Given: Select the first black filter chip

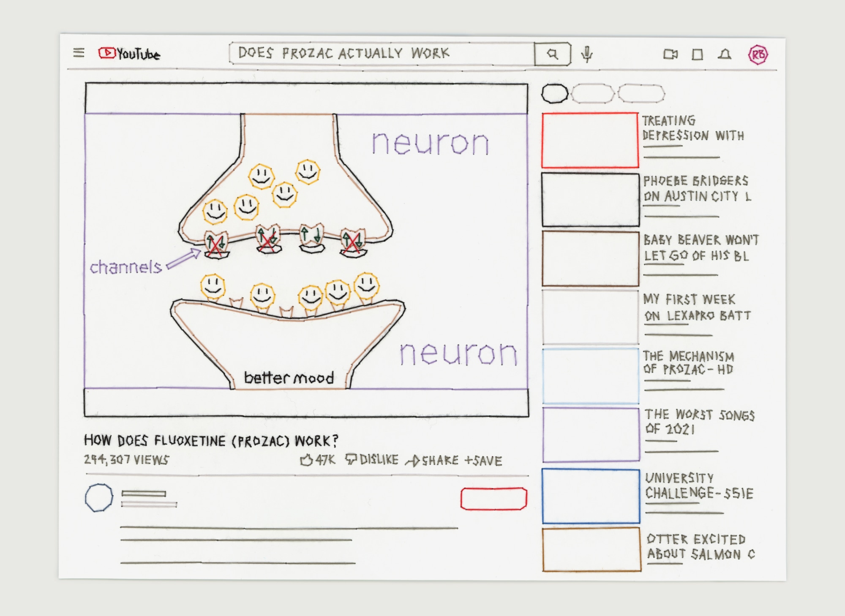Looking at the screenshot, I should [555, 93].
